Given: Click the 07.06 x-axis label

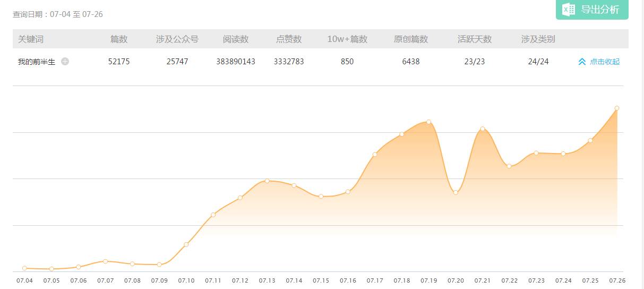Looking at the screenshot, I should click(x=79, y=280).
